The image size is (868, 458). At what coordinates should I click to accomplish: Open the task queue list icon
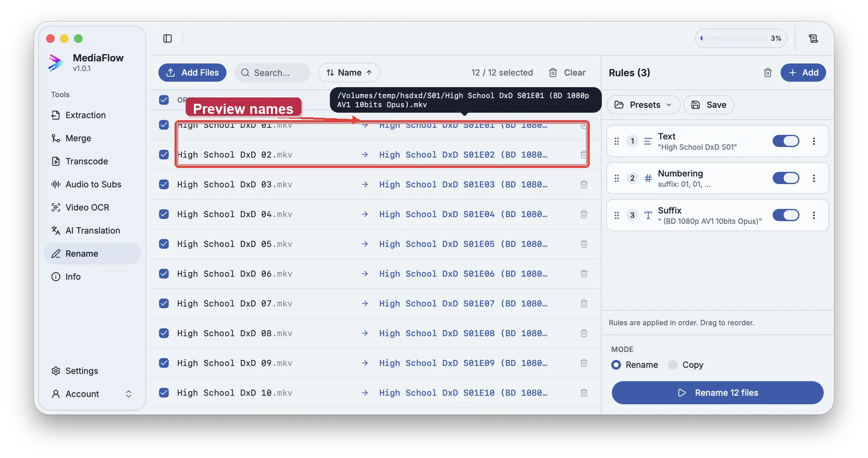(x=813, y=39)
